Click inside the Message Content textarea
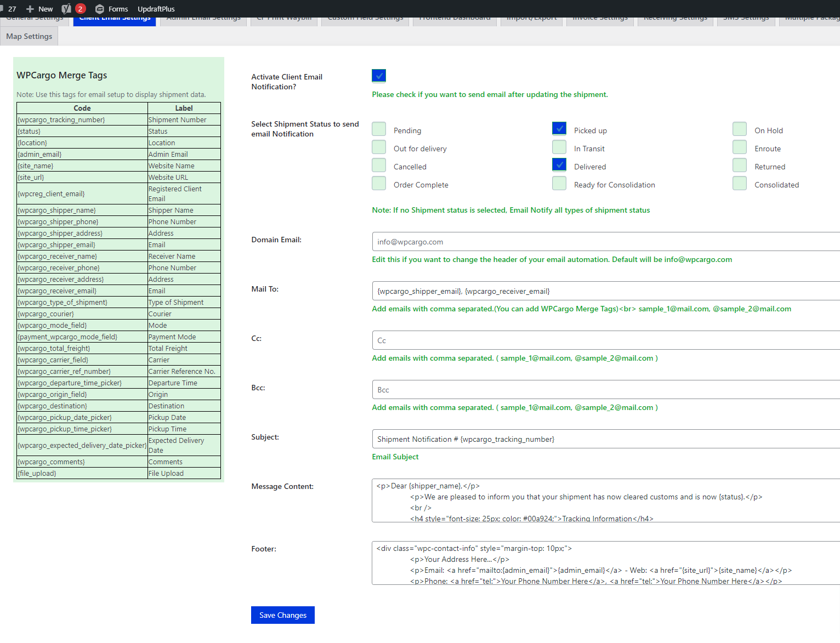Viewport: 840px width, 643px height. (603, 501)
